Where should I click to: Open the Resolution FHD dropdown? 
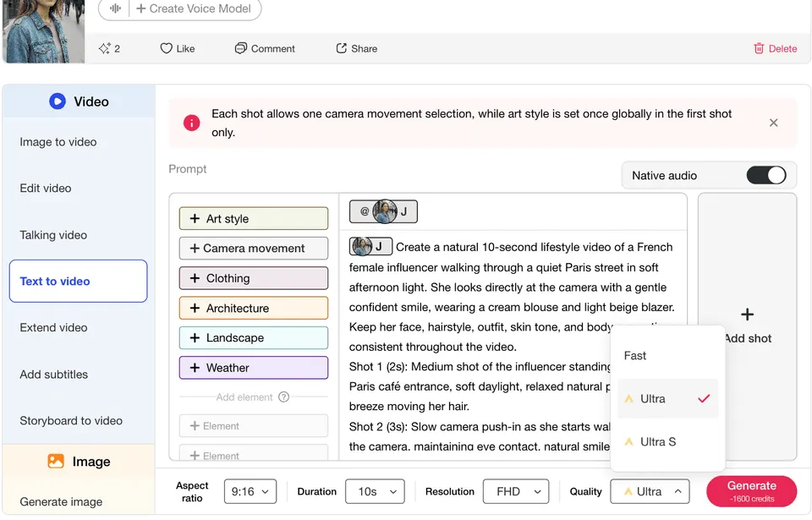click(515, 491)
